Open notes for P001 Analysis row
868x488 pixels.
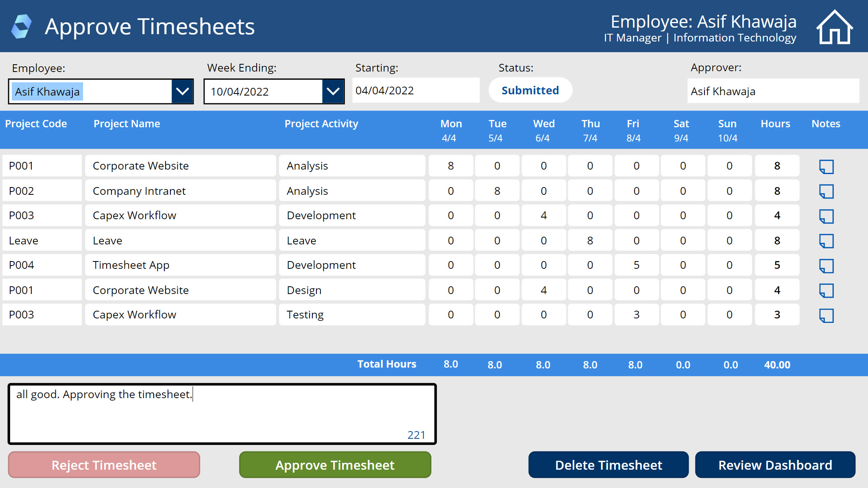pyautogui.click(x=826, y=166)
